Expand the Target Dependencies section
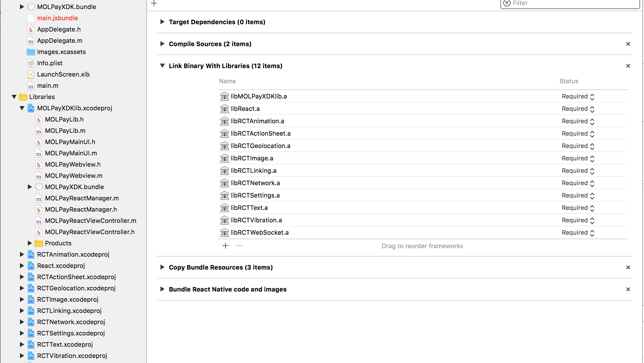Screen dimensions: 644x363 [162, 22]
